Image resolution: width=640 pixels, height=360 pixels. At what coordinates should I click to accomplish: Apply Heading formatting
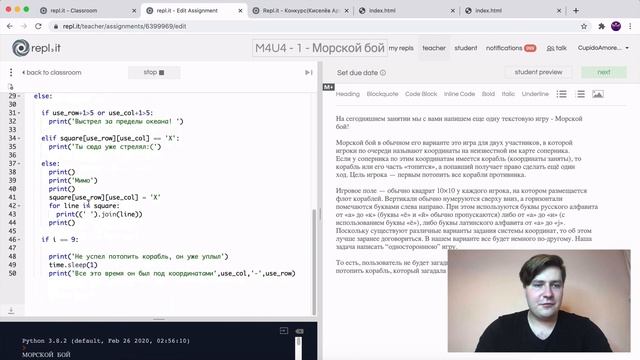348,94
